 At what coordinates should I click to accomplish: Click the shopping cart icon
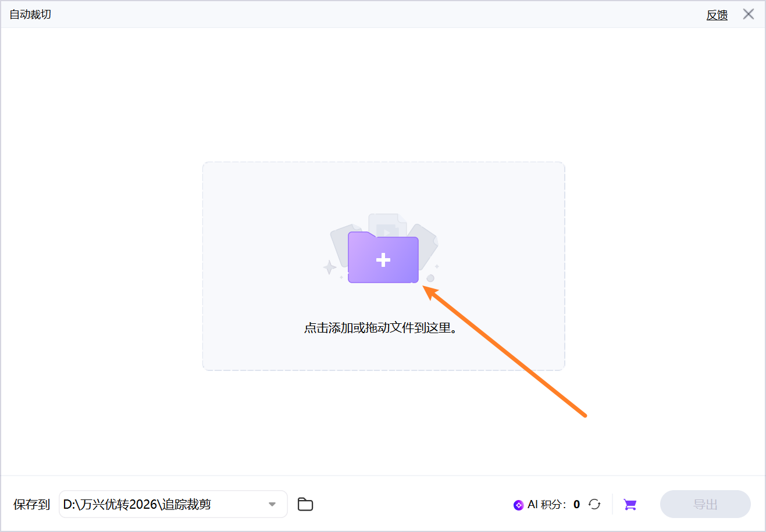click(629, 504)
